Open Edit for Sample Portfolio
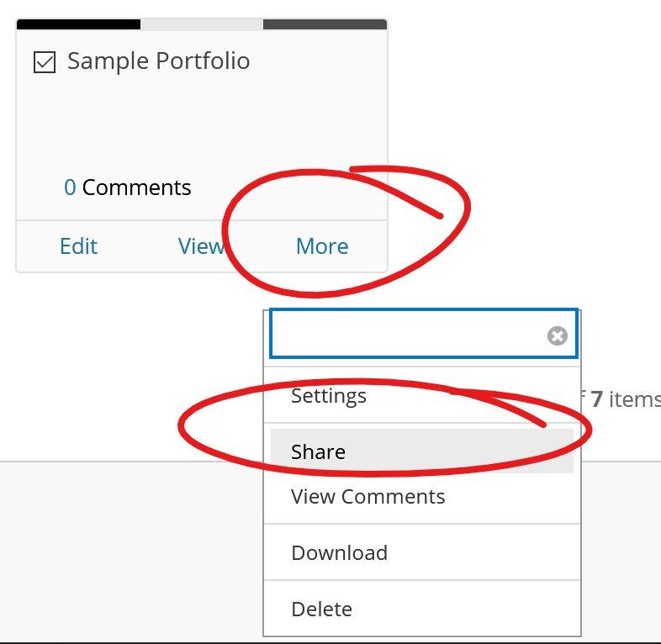The image size is (661, 644). [x=79, y=246]
